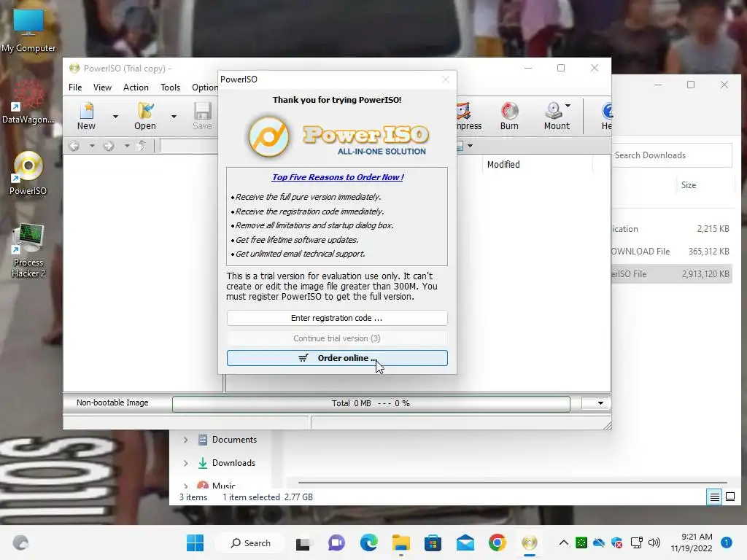Open the View menu
This screenshot has width=747, height=560.
102,87
